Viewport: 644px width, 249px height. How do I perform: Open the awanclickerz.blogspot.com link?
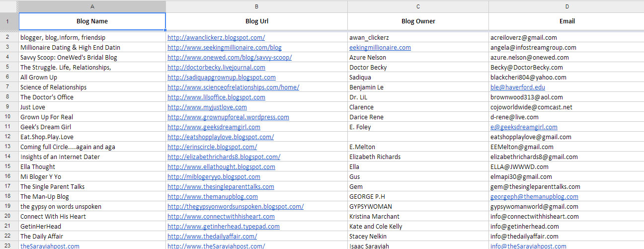[x=216, y=38]
